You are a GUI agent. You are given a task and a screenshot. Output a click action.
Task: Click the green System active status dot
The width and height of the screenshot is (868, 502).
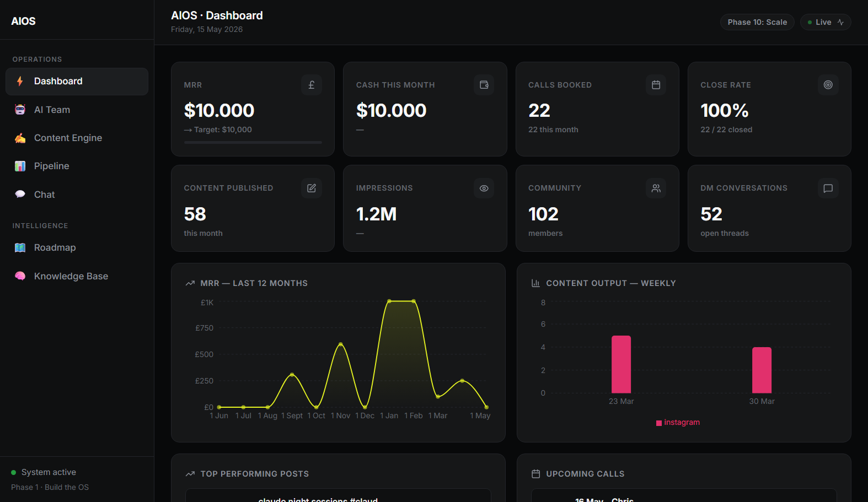coord(13,472)
